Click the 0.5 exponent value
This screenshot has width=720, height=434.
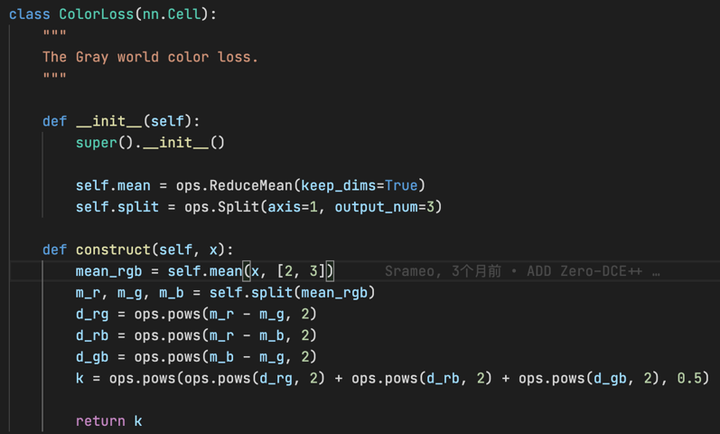click(689, 378)
